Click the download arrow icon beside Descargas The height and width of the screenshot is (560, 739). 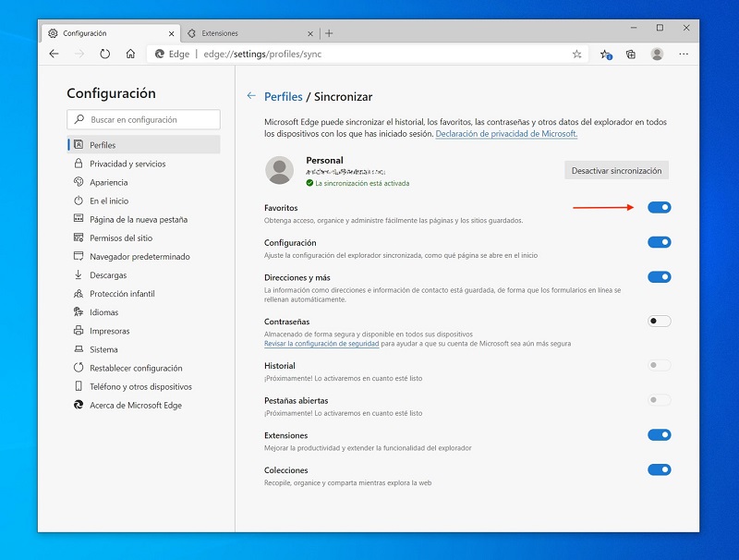[79, 274]
